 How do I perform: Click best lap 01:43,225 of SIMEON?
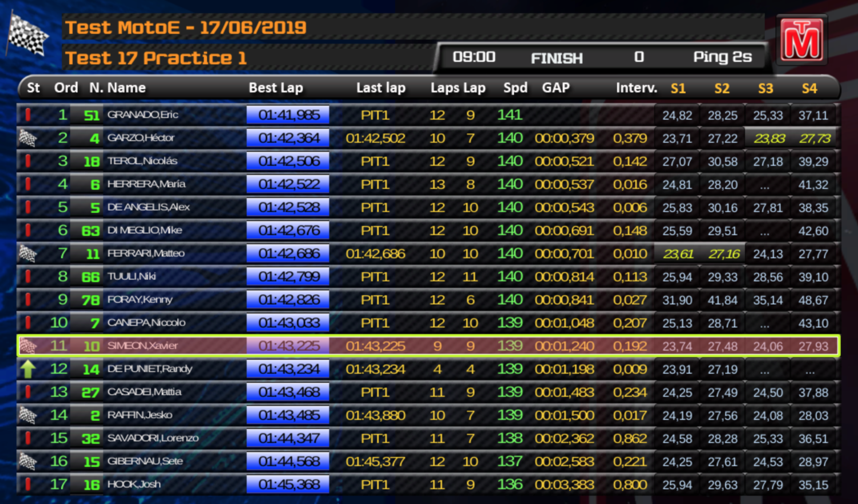point(288,346)
